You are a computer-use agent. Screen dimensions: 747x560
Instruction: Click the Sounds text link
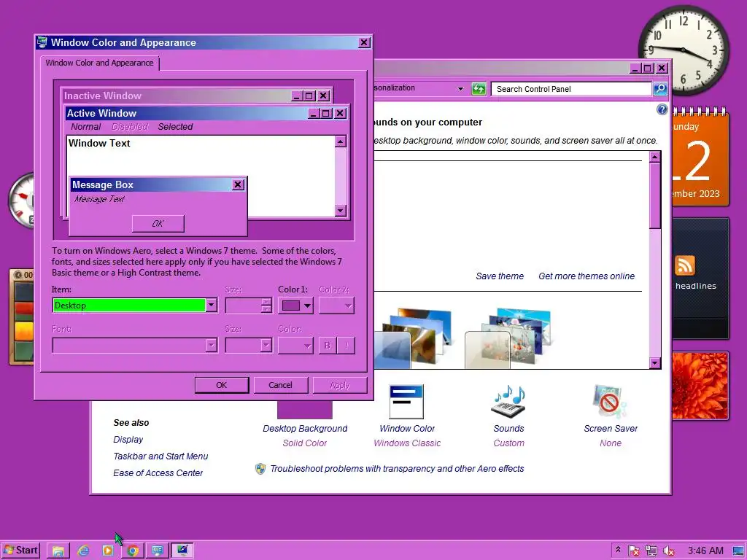508,429
